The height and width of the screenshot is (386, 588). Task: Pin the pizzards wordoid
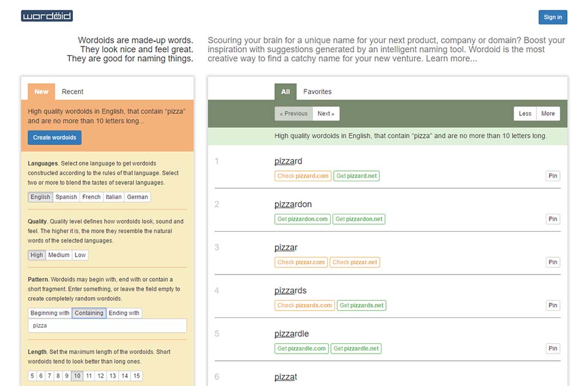pos(552,305)
